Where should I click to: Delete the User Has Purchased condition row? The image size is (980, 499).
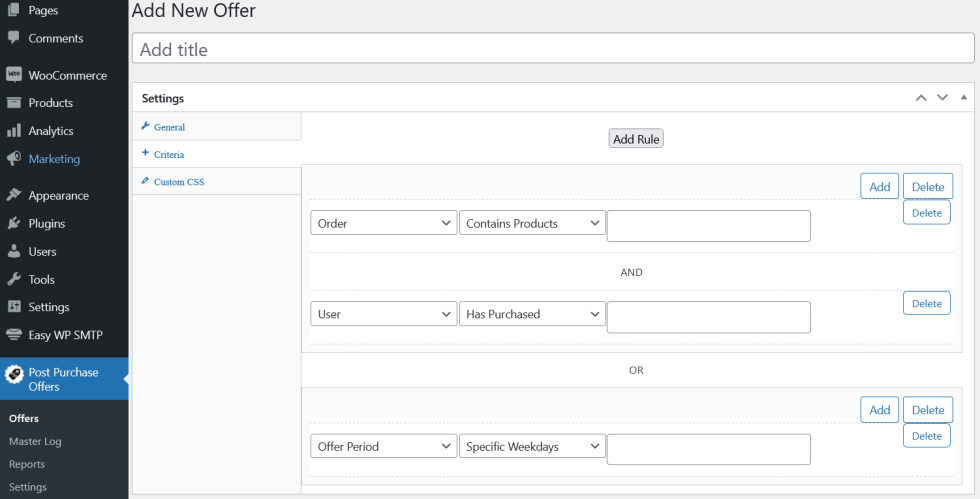(926, 304)
